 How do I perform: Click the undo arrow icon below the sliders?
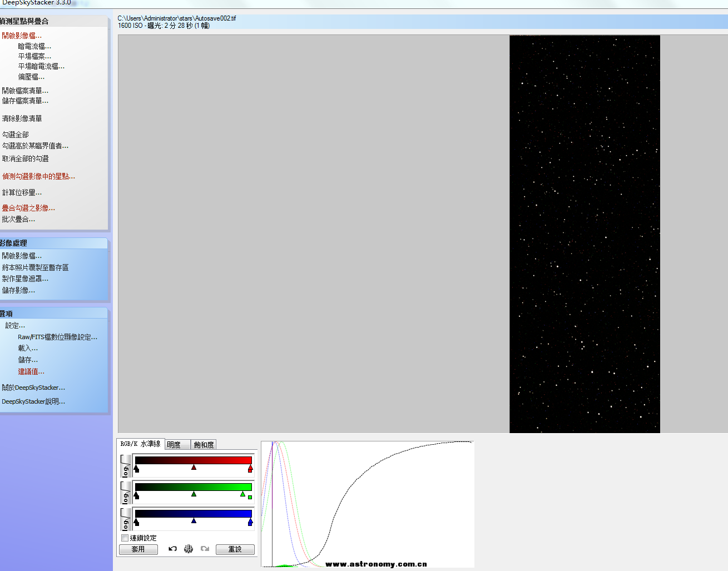click(x=172, y=549)
